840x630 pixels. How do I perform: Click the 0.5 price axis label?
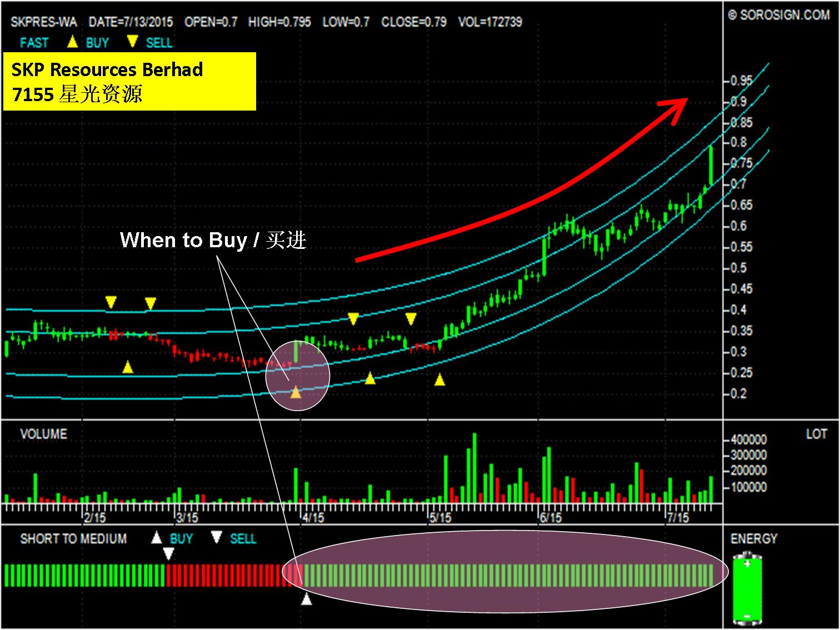(738, 268)
